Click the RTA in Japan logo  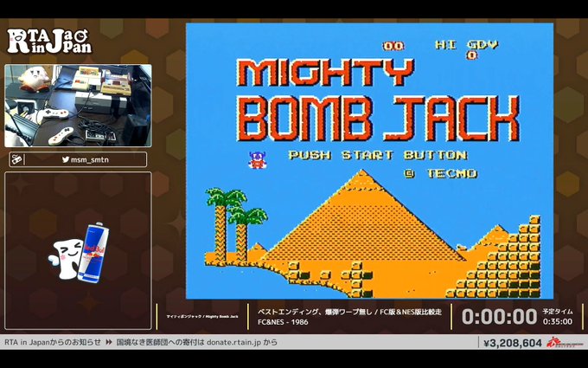[49, 42]
